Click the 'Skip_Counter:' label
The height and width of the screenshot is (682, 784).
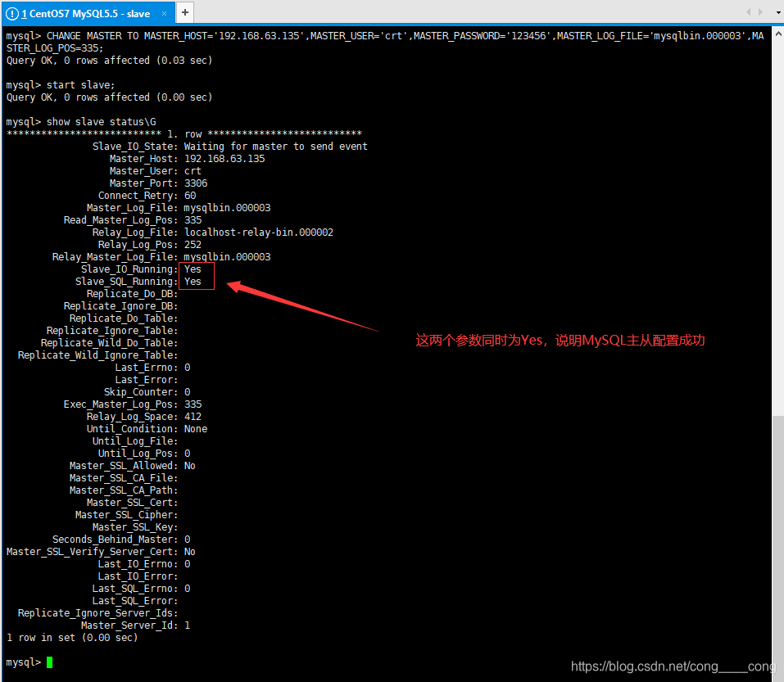pyautogui.click(x=141, y=392)
